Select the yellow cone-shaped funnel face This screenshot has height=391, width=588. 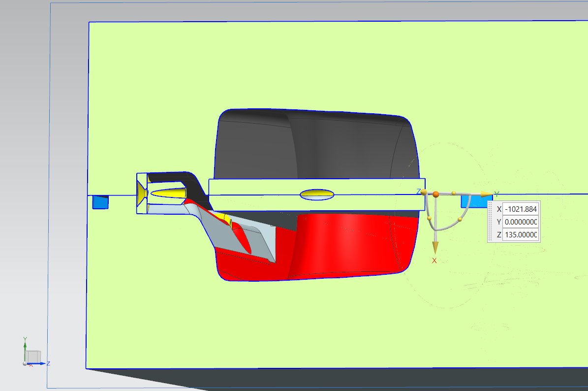point(142,194)
